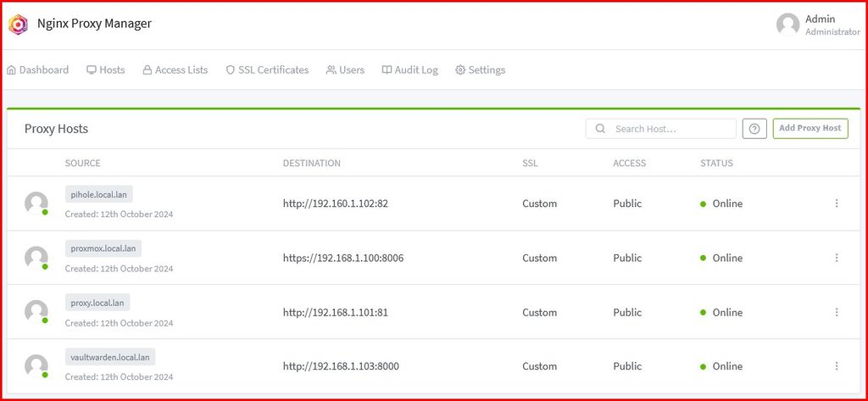Open the three-dot menu for vaultwarden.local.lan
Screen dimensions: 868x401
(x=837, y=366)
